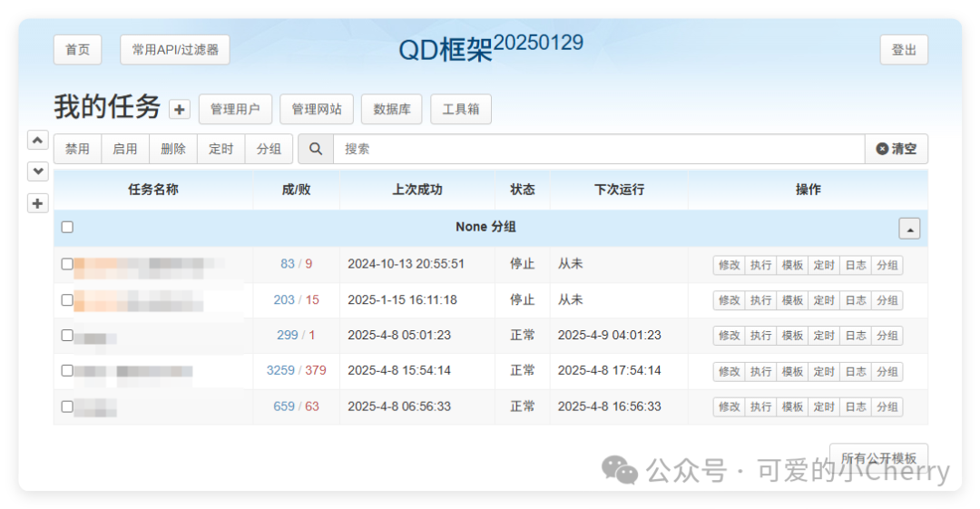The width and height of the screenshot is (980, 509).
Task: Click 日志 for the 83 / 9 task
Action: [856, 265]
